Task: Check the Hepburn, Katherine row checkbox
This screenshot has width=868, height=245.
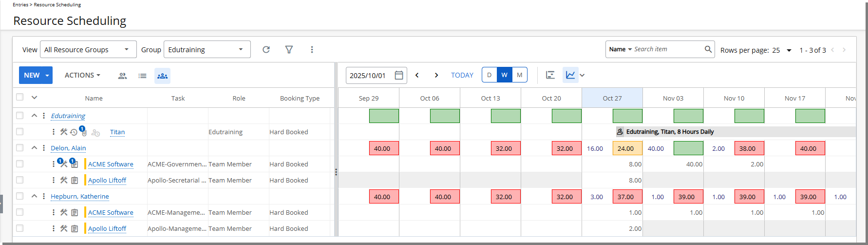Action: point(19,196)
